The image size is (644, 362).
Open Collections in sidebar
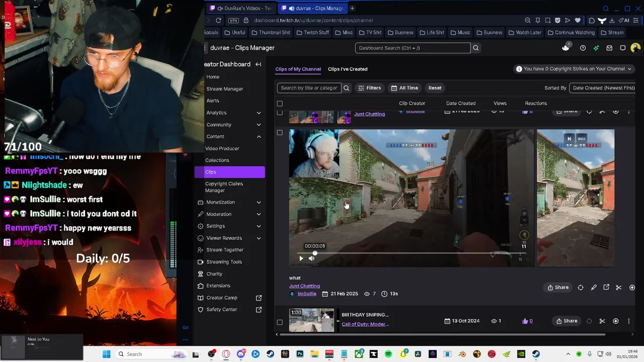tap(217, 160)
